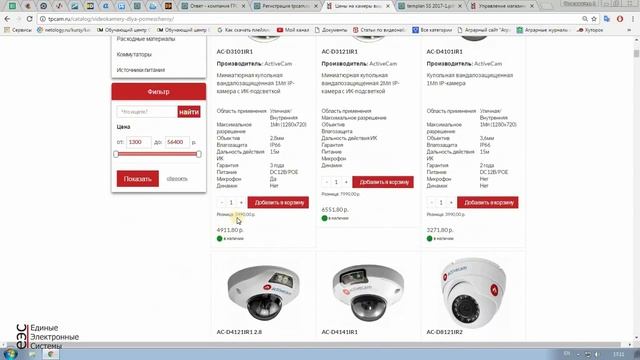Open the Аграрные журналы bookmark
Screen dimensions: 640x360
click(542, 30)
